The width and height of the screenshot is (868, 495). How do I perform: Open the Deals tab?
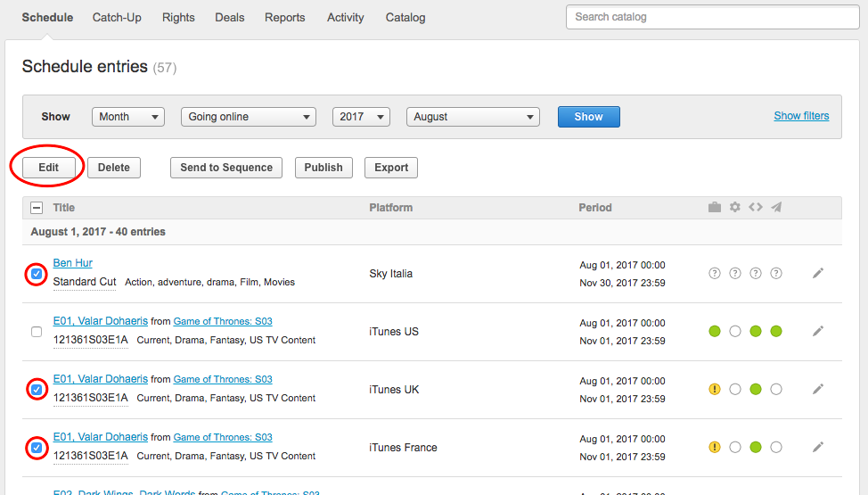click(x=230, y=17)
